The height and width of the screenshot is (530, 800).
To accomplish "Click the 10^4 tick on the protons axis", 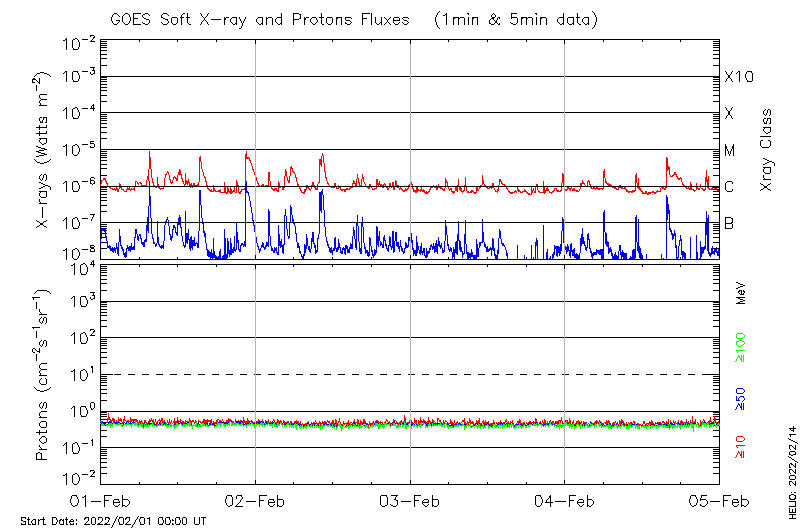I will 82,266.
